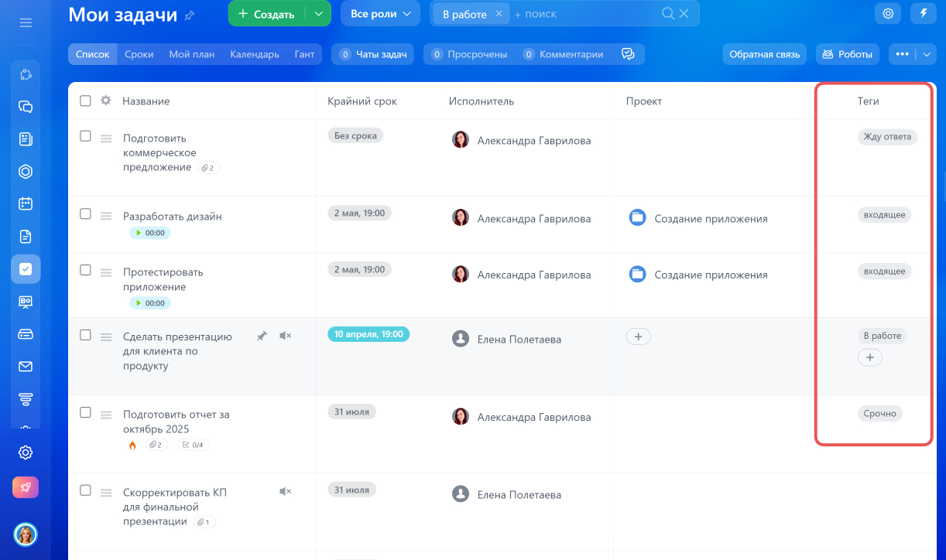The image size is (946, 560).
Task: Expand the Все роли dropdown
Action: coord(380,14)
